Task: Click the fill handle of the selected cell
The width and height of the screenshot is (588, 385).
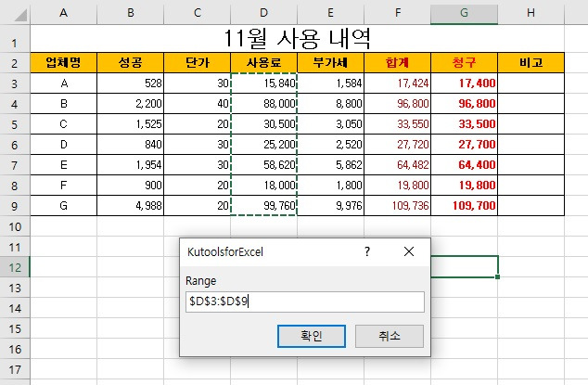Action: (x=498, y=277)
